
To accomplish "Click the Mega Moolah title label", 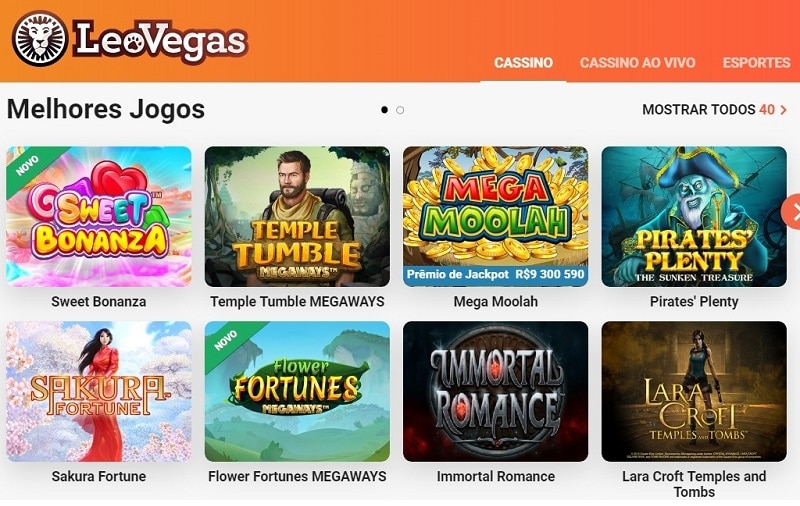I will coord(495,301).
